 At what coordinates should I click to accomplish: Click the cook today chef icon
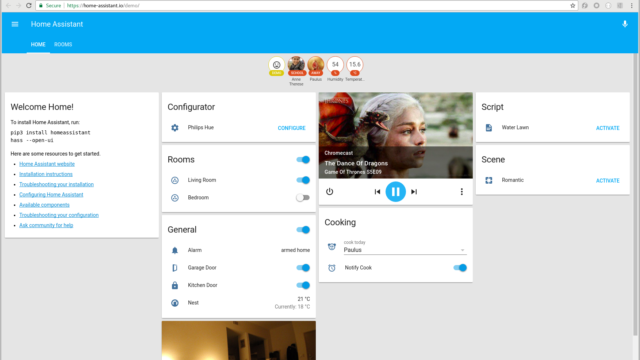pyautogui.click(x=332, y=247)
